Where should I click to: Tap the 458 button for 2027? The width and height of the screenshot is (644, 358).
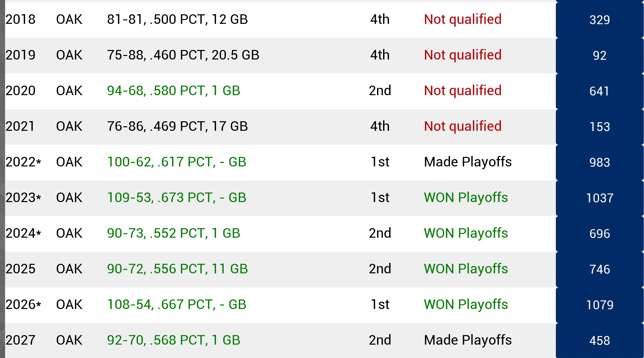[599, 340]
